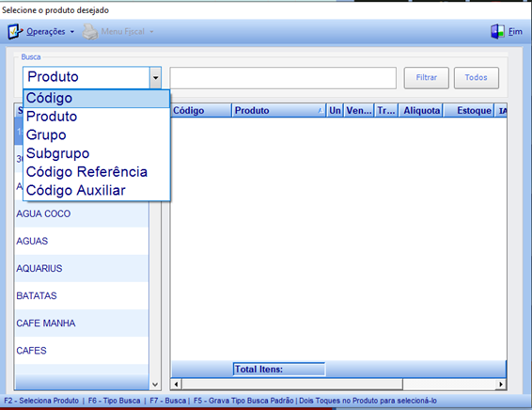The image size is (532, 410).
Task: Select AGUA COCO subgroup row
Action: 82,213
